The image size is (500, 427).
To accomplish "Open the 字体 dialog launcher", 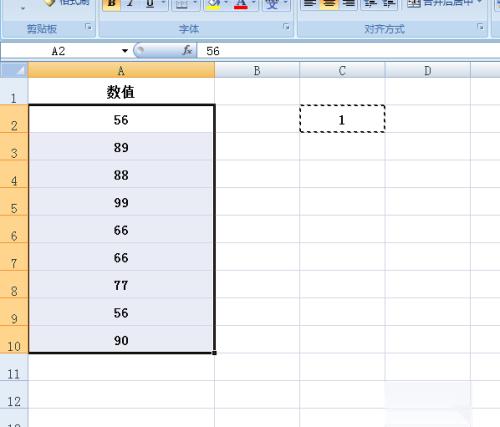I will click(286, 27).
